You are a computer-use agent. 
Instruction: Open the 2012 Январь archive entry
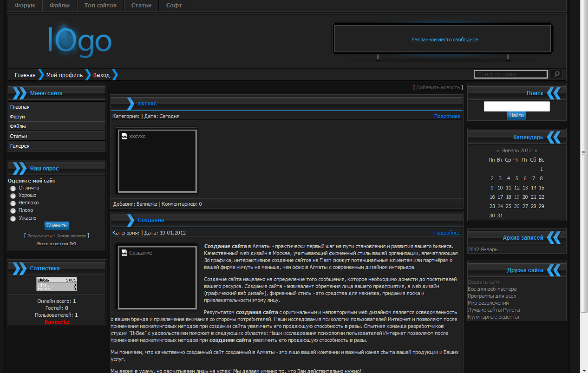click(483, 249)
